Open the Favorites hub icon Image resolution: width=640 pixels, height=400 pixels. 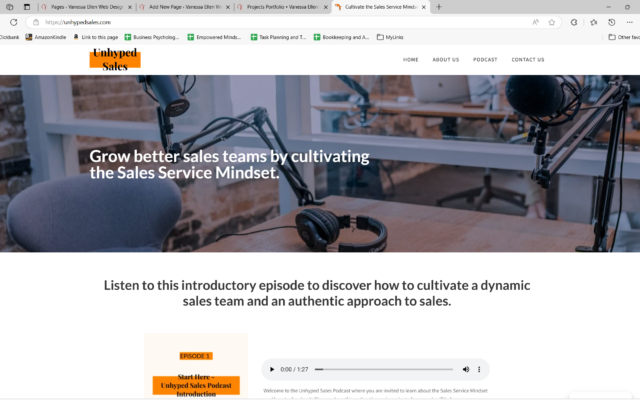tap(593, 22)
